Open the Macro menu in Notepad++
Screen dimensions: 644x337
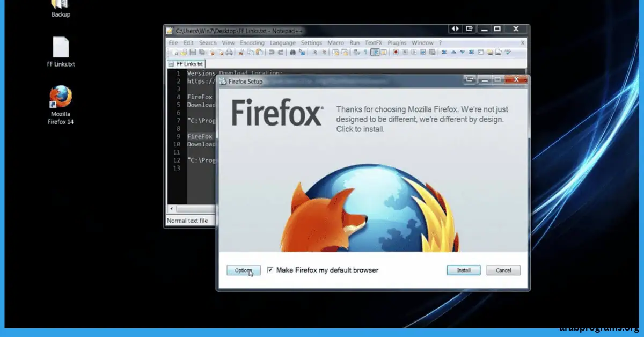click(x=335, y=43)
